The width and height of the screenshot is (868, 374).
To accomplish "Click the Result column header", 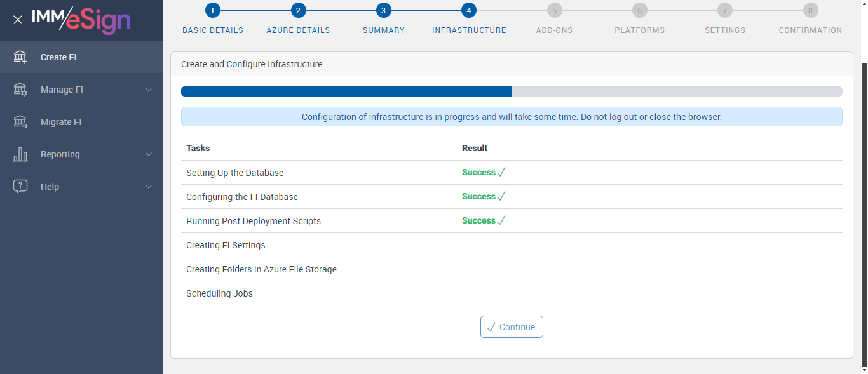I will coord(475,148).
